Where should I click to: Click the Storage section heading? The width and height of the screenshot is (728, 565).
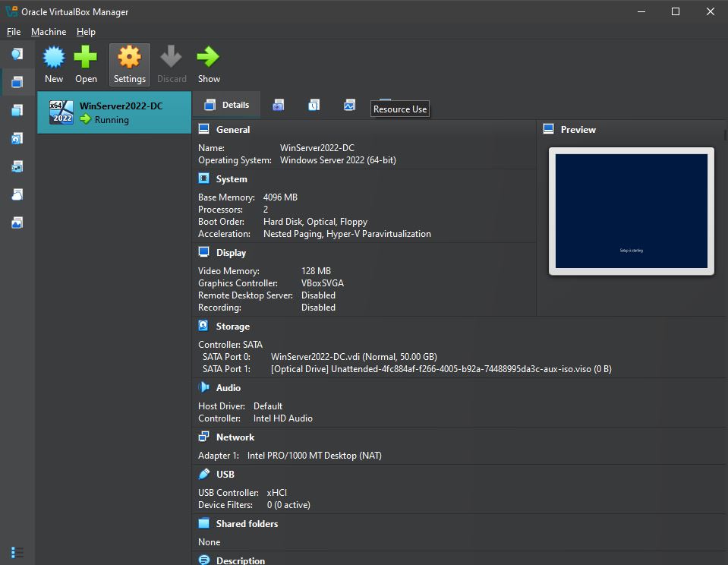(x=232, y=327)
